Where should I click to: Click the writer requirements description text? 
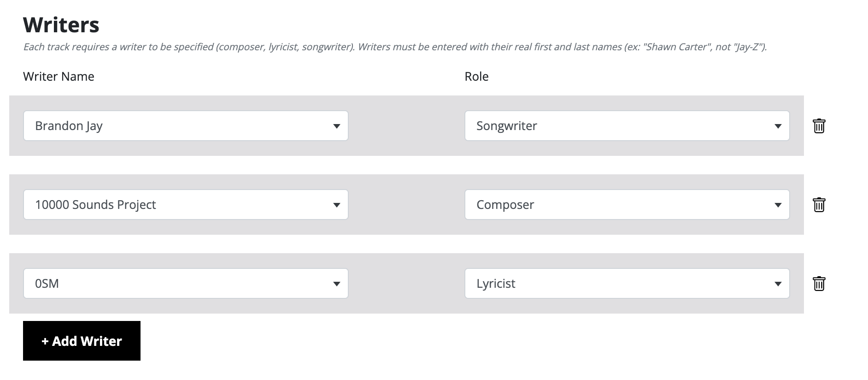coord(395,47)
